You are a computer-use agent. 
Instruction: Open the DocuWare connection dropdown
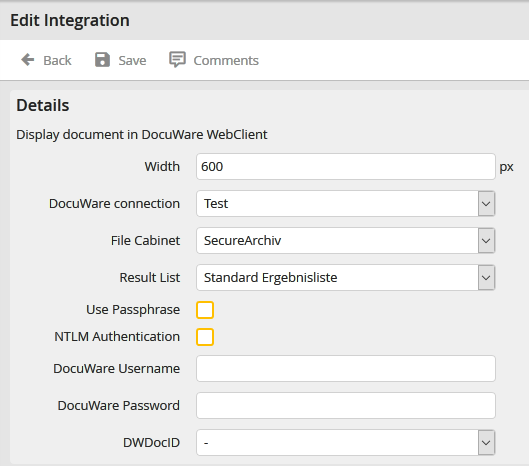click(x=346, y=203)
